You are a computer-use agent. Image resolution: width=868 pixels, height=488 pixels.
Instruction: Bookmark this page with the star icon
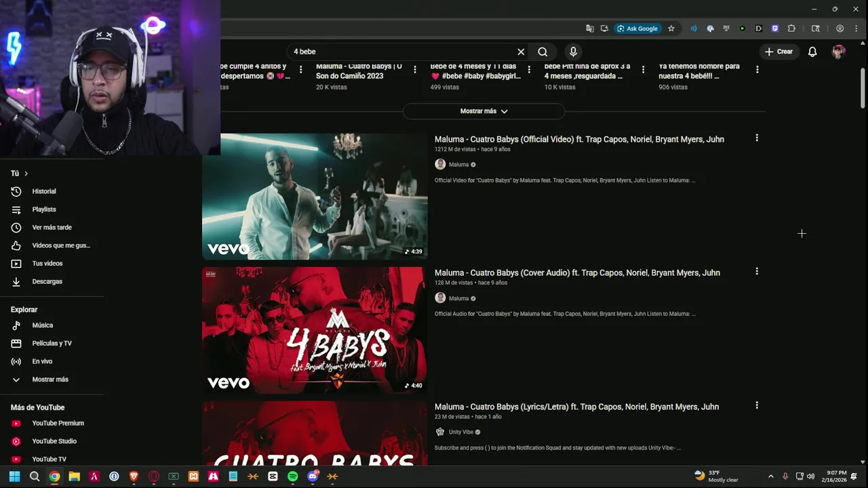(x=671, y=28)
